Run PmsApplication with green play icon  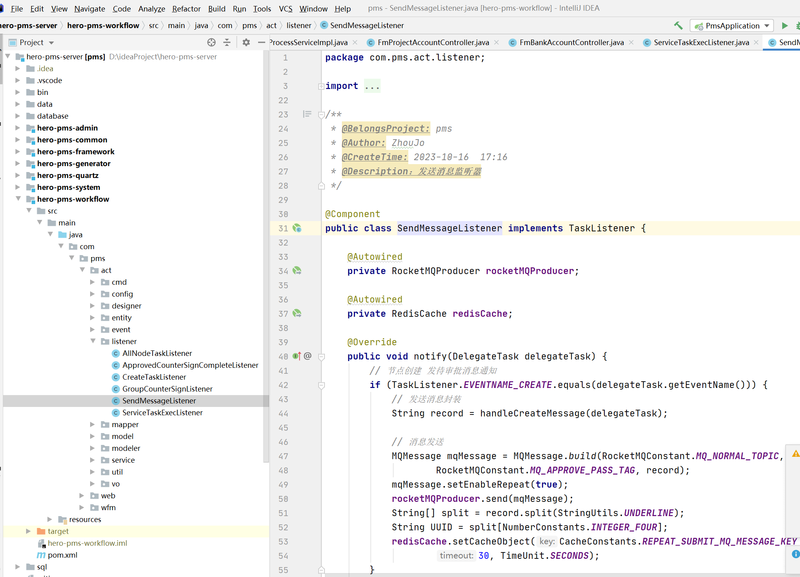(785, 26)
